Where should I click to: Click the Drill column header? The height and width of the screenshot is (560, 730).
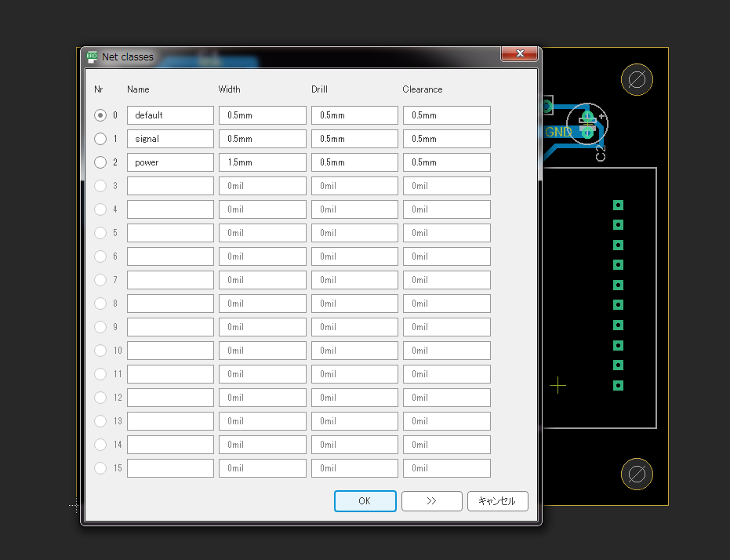[x=319, y=89]
